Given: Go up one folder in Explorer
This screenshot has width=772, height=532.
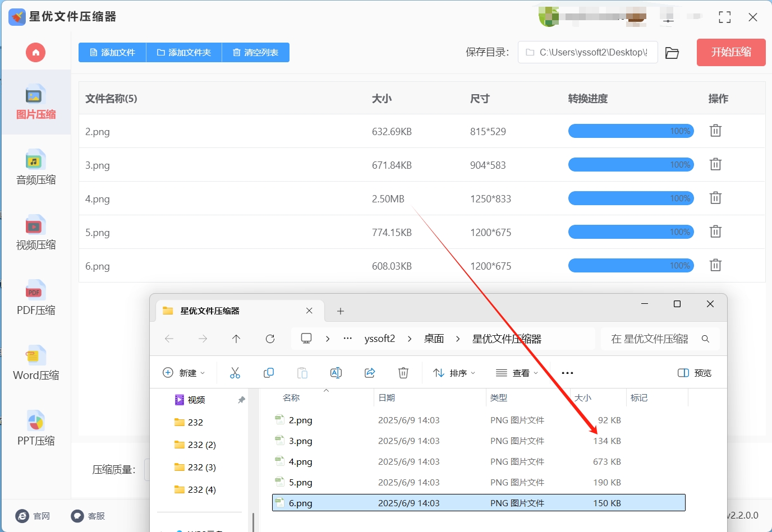Looking at the screenshot, I should pyautogui.click(x=236, y=339).
